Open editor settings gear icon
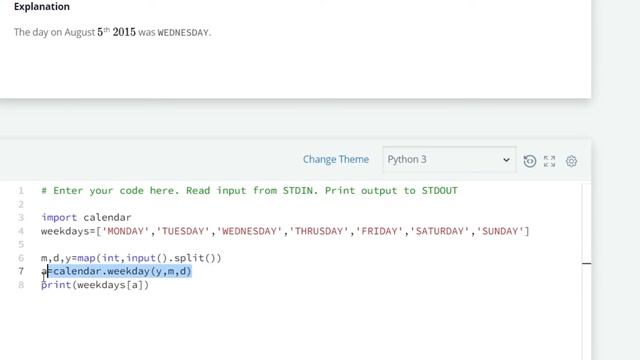Image resolution: width=640 pixels, height=360 pixels. (571, 161)
